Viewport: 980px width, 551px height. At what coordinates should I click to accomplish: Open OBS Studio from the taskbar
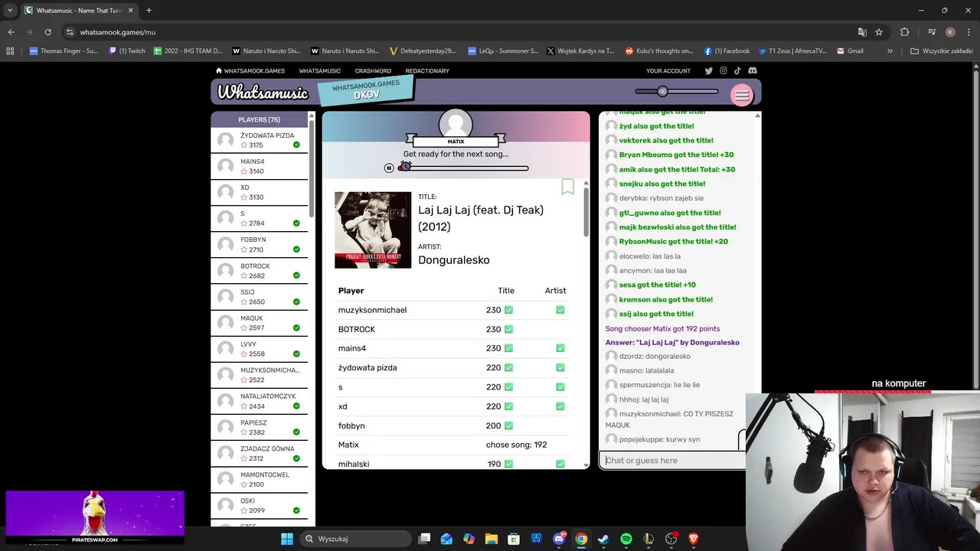[671, 539]
